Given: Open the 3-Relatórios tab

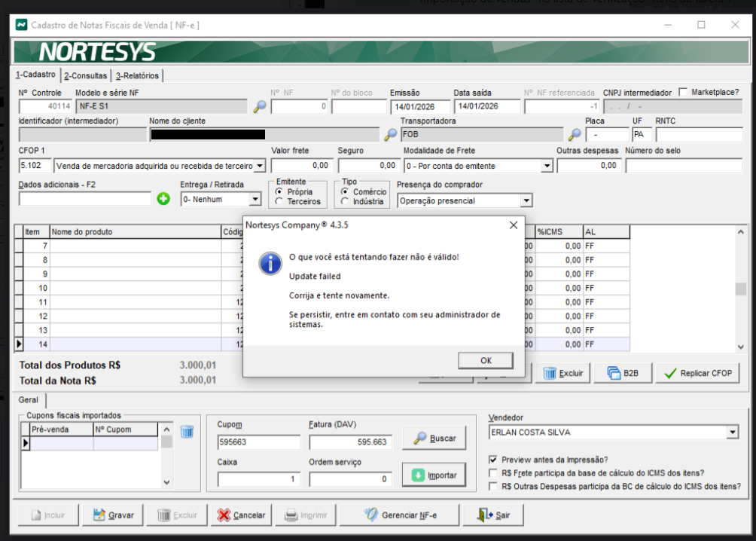Looking at the screenshot, I should (137, 75).
